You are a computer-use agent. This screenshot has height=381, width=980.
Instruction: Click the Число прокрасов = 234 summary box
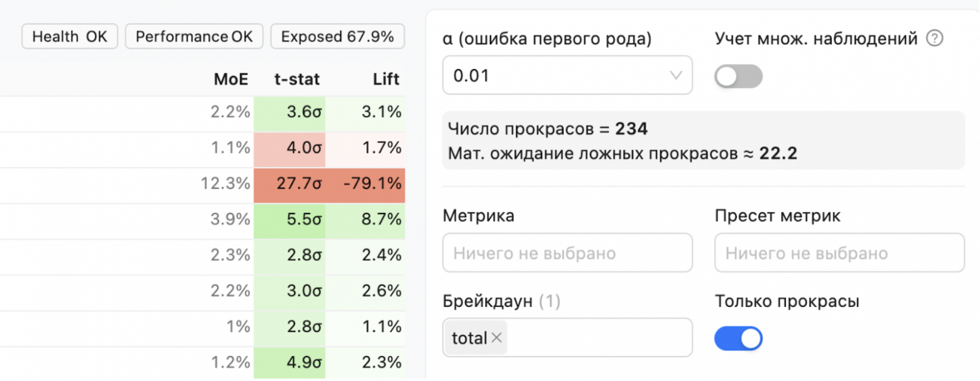click(x=704, y=141)
